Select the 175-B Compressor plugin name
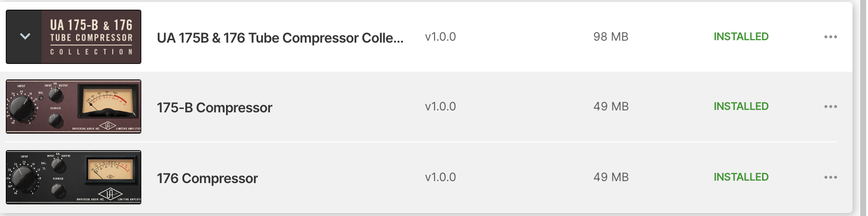The width and height of the screenshot is (868, 216). point(214,108)
